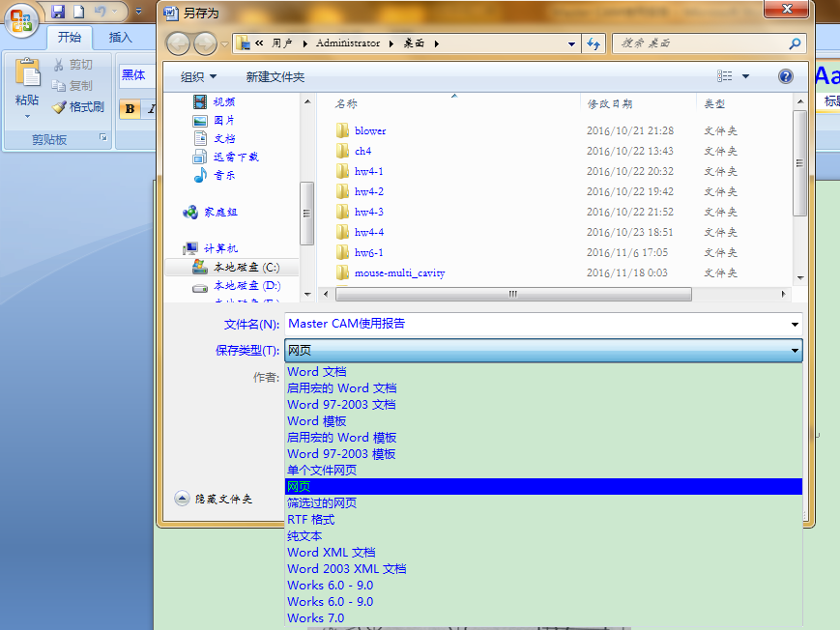Expand the 文件名 dropdown arrow
The width and height of the screenshot is (840, 630).
coord(795,324)
